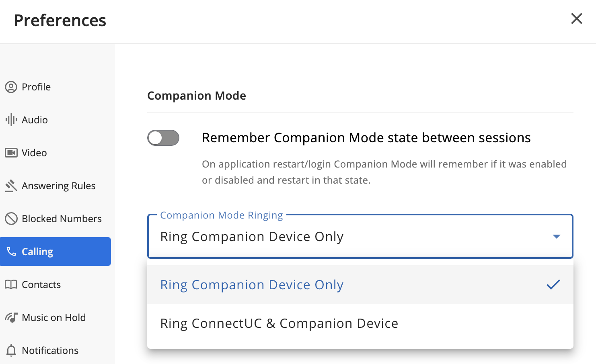Select Ring Companion Device Only option
The image size is (596, 364).
(252, 284)
